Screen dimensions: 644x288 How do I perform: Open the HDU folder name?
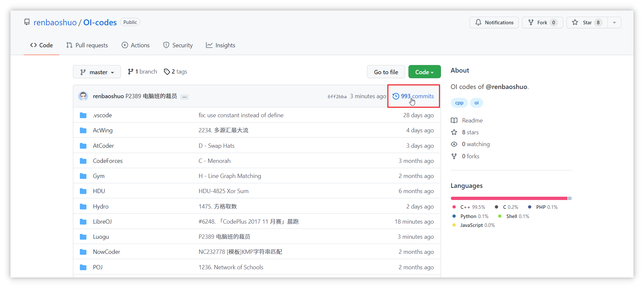pos(99,191)
